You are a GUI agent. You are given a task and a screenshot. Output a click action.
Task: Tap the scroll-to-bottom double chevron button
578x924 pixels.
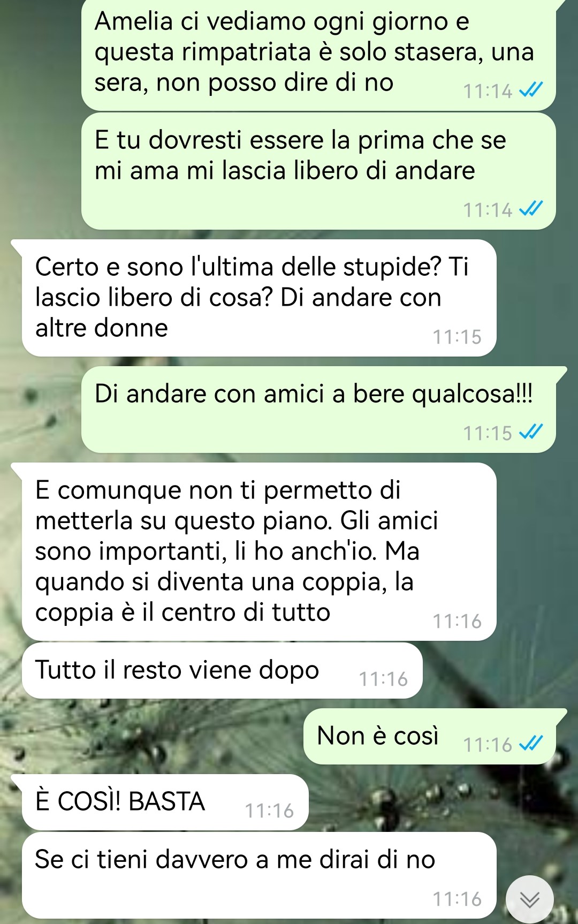coord(530,900)
